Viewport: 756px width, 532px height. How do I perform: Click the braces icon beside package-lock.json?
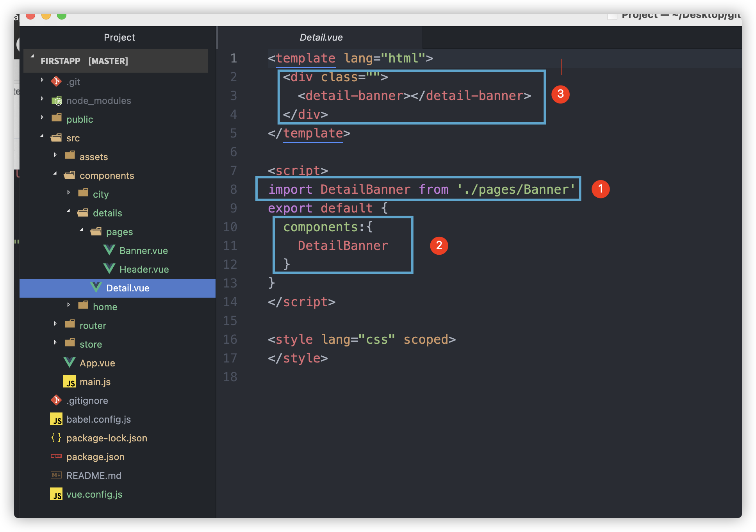click(x=56, y=437)
